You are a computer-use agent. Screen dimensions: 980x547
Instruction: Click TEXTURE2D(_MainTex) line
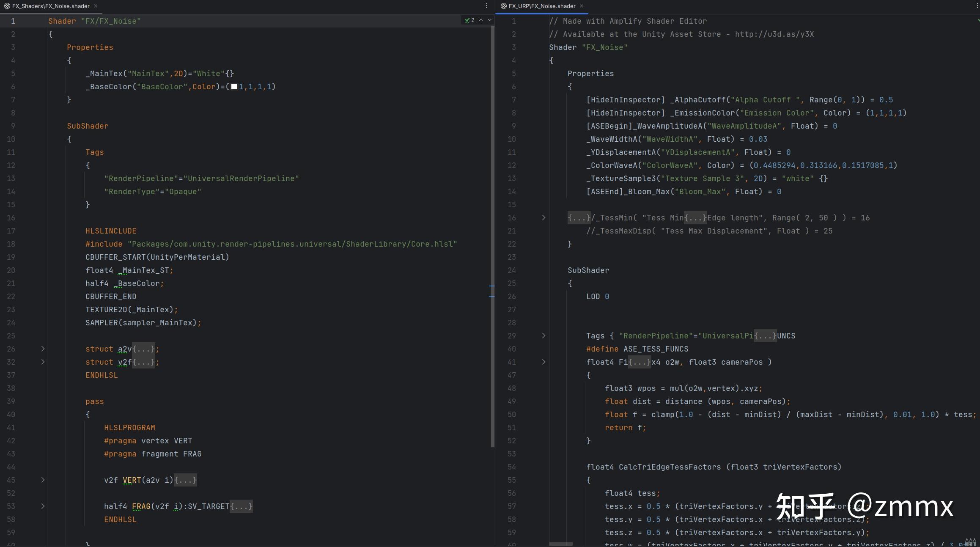pyautogui.click(x=132, y=310)
